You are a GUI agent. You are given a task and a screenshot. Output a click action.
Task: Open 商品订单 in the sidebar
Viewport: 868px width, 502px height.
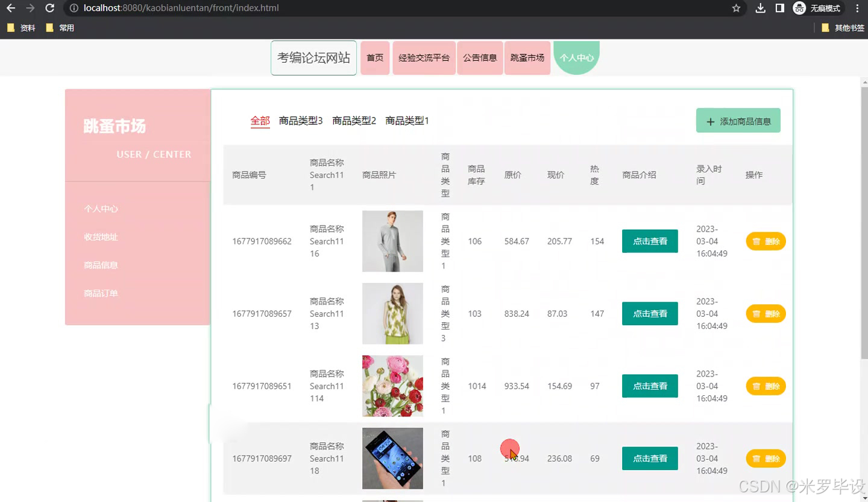coord(100,293)
